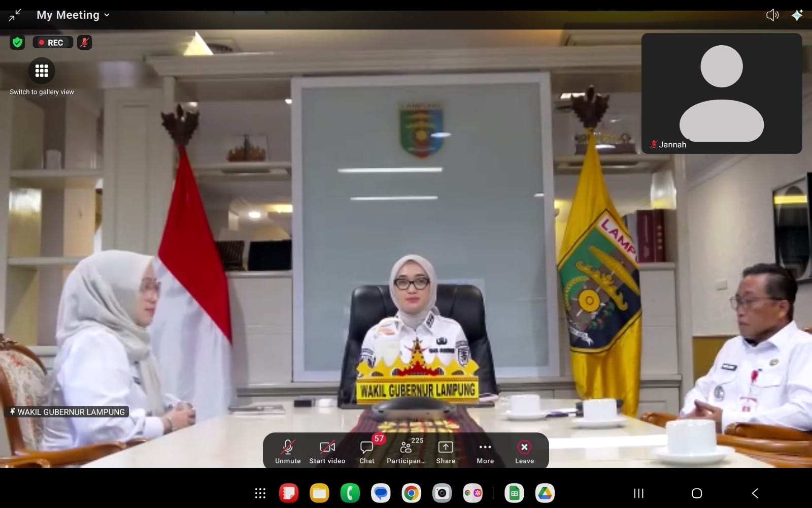Switch to gallery view
Viewport: 812px width, 508px height.
[x=42, y=71]
